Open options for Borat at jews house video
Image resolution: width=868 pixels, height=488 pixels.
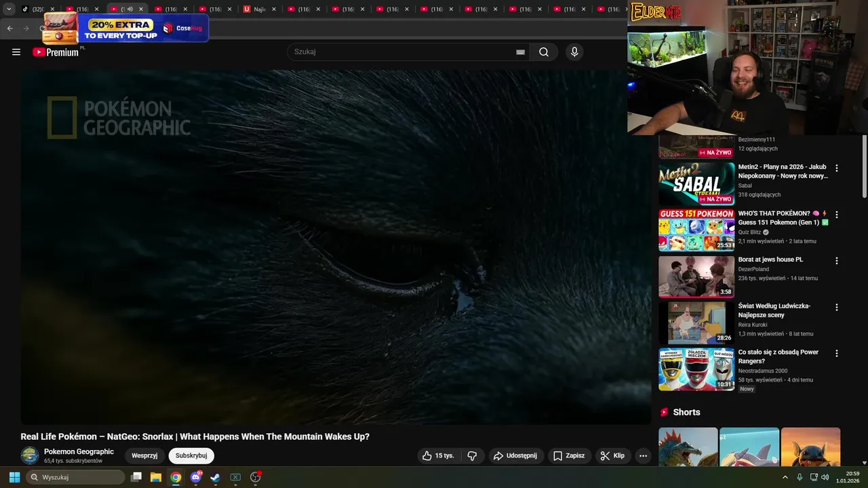(x=836, y=260)
